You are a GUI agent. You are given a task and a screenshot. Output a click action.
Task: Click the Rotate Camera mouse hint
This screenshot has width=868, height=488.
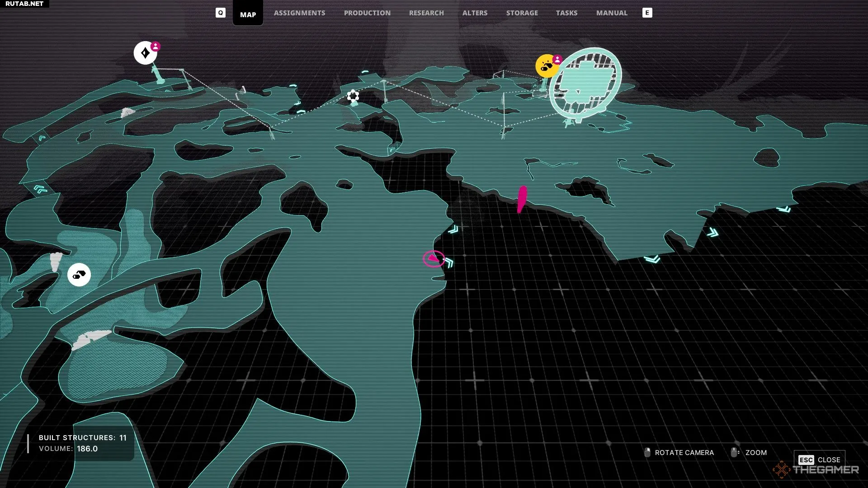pos(679,452)
